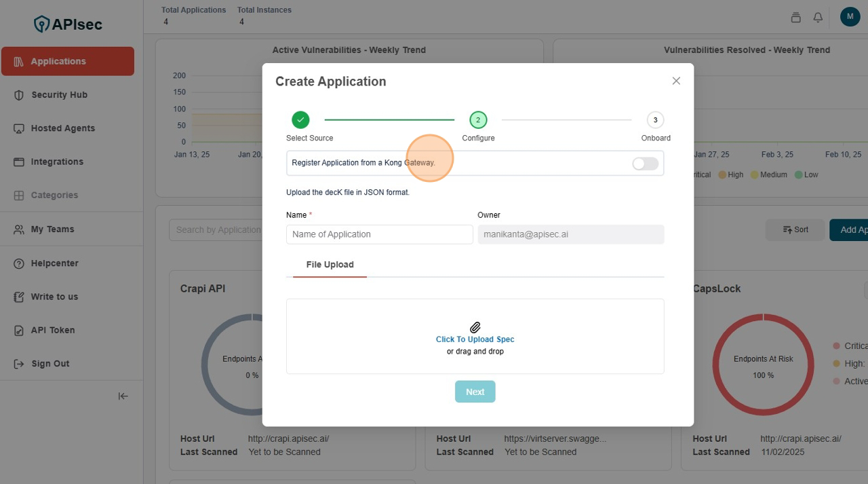Click Sign Out in sidebar
868x484 pixels.
pyautogui.click(x=50, y=364)
